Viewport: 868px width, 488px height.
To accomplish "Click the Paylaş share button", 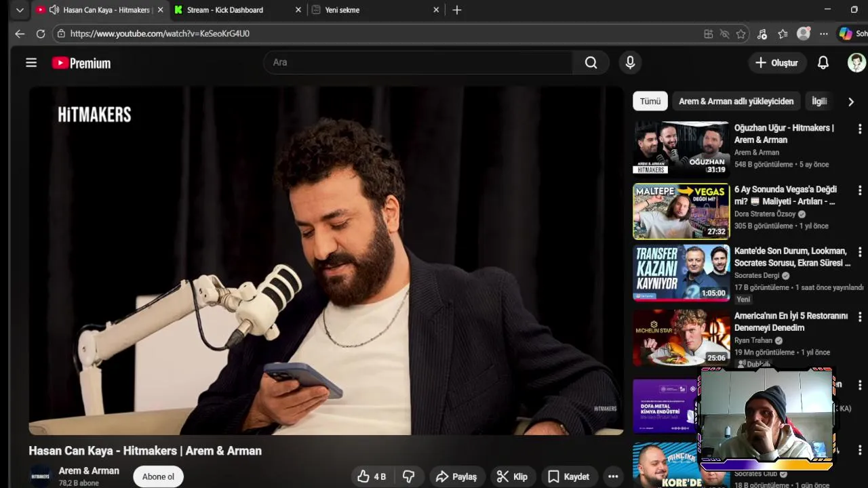I will (456, 476).
